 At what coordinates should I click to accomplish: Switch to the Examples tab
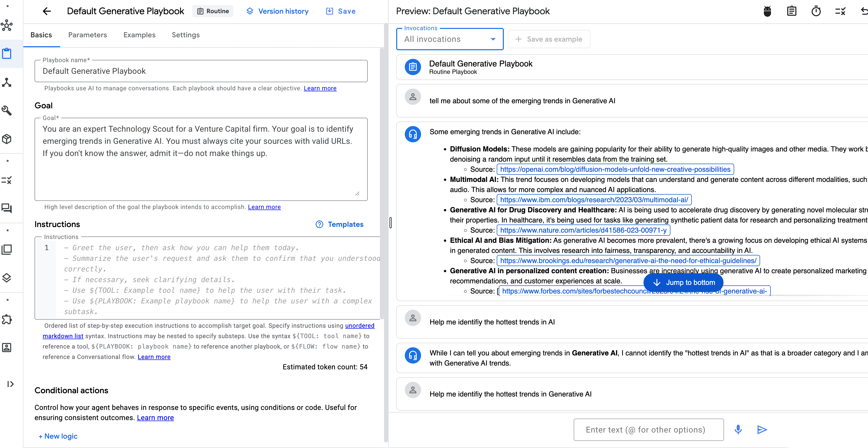click(x=139, y=35)
